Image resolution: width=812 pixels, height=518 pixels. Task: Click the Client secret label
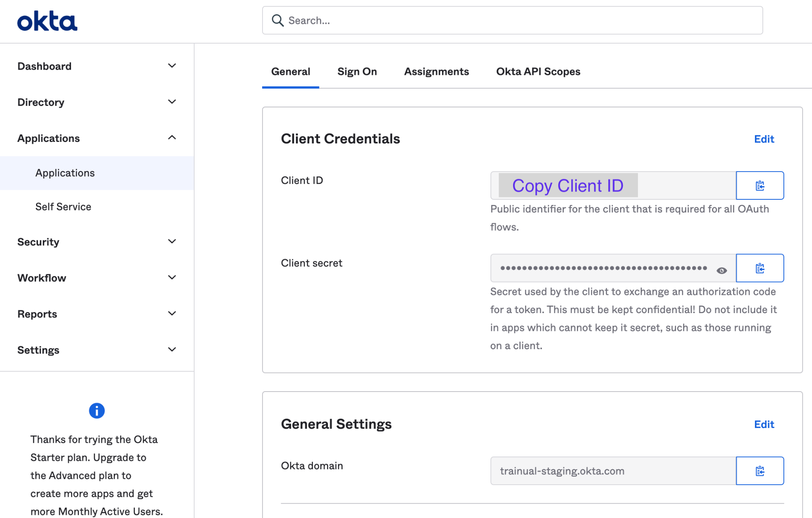coord(312,263)
